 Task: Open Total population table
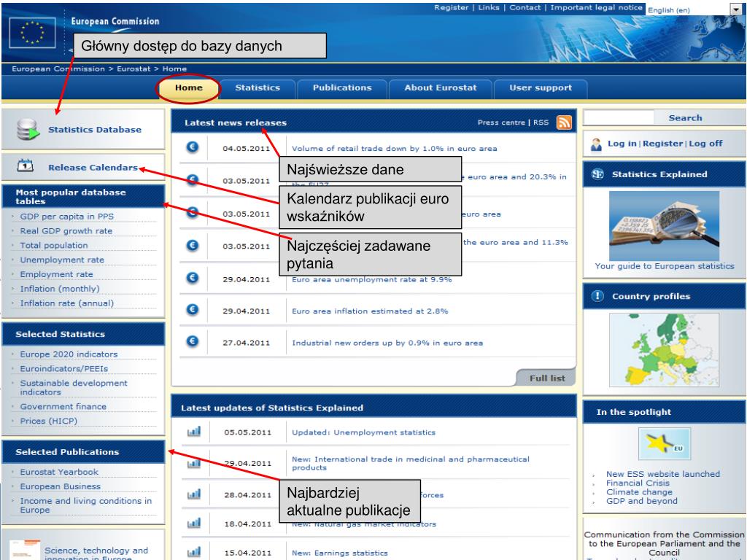coord(54,245)
